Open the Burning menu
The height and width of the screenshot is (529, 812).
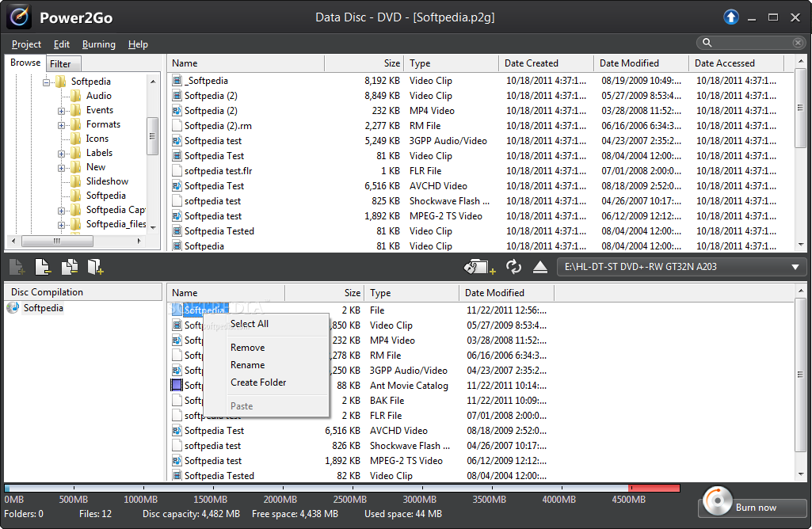coord(101,44)
